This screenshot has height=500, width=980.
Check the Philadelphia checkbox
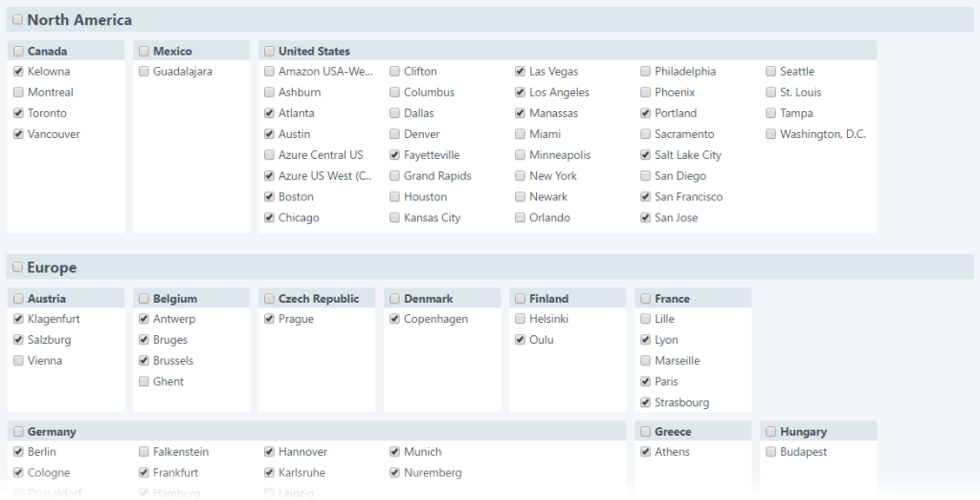[646, 71]
